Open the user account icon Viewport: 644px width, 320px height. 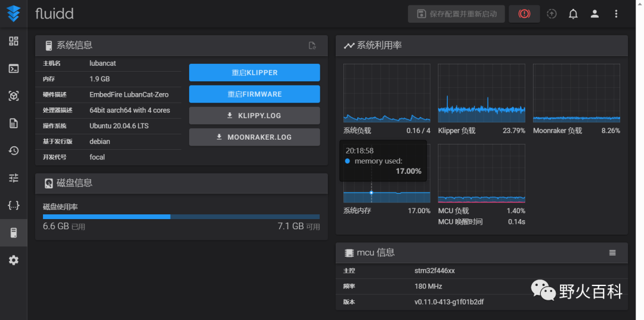click(595, 14)
